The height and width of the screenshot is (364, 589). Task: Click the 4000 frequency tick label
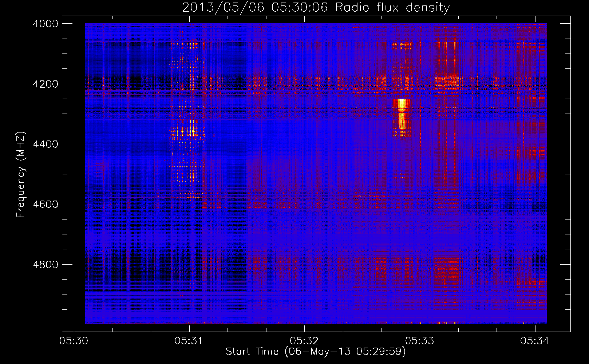pyautogui.click(x=46, y=24)
